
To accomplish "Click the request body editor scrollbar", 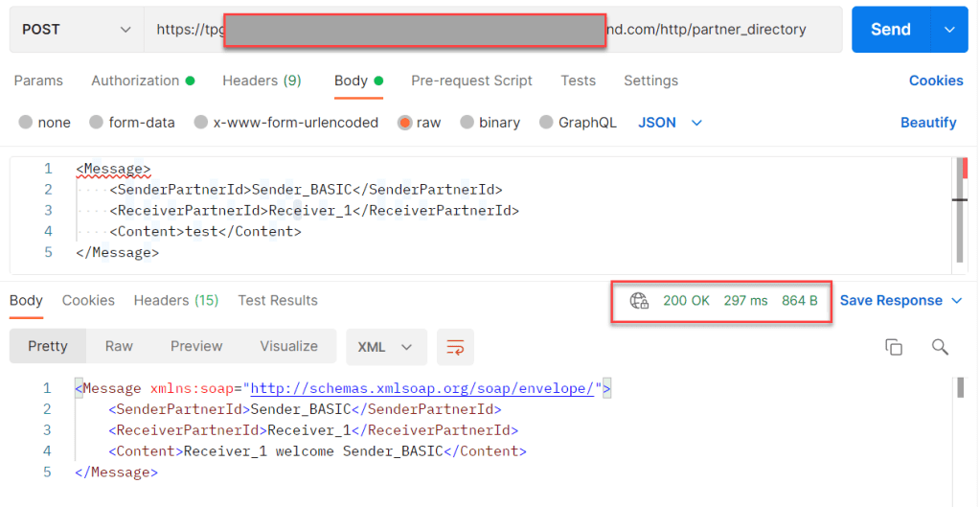I will (959, 211).
